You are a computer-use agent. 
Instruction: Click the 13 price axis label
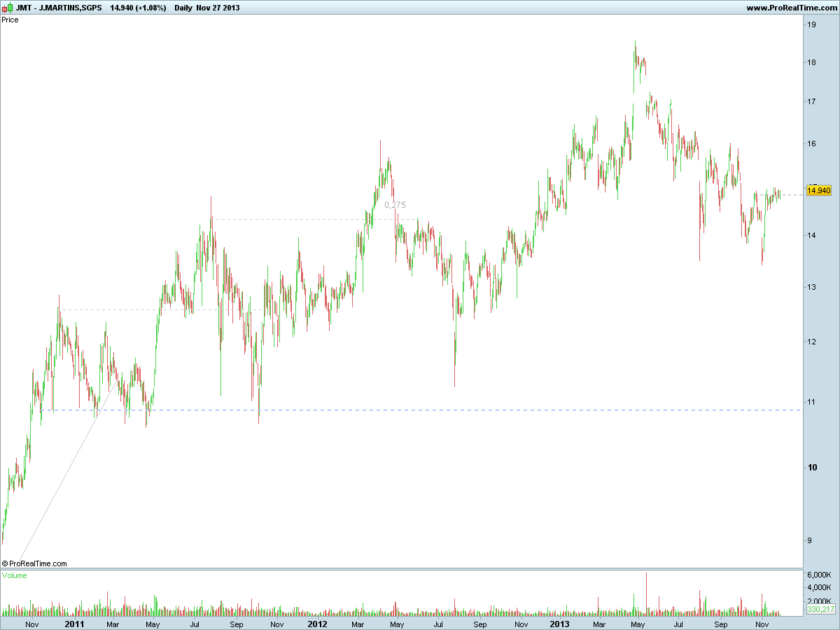811,287
